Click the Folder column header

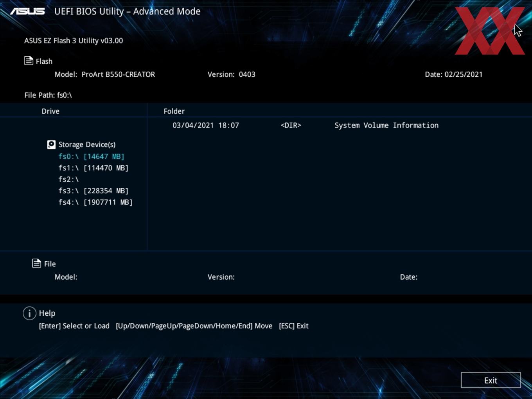174,111
